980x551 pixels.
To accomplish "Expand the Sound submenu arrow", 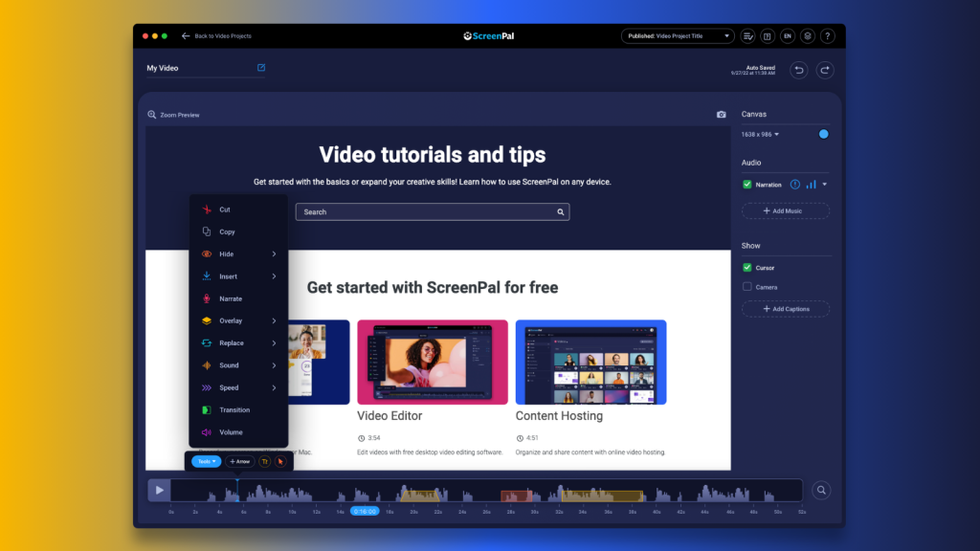I will click(x=274, y=365).
